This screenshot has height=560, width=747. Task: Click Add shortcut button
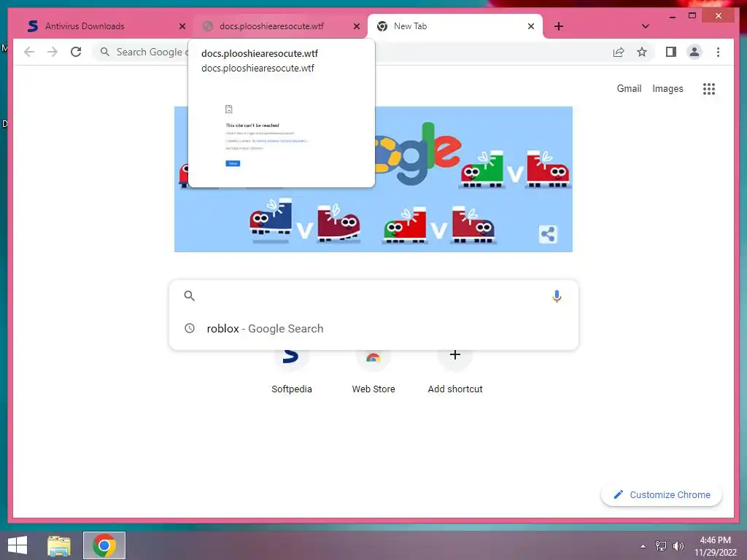click(455, 371)
